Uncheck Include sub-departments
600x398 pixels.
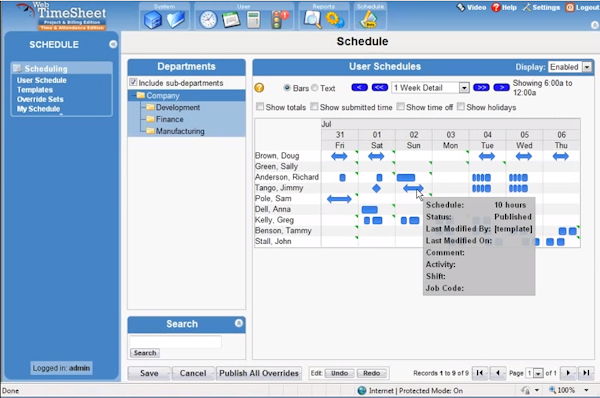133,82
